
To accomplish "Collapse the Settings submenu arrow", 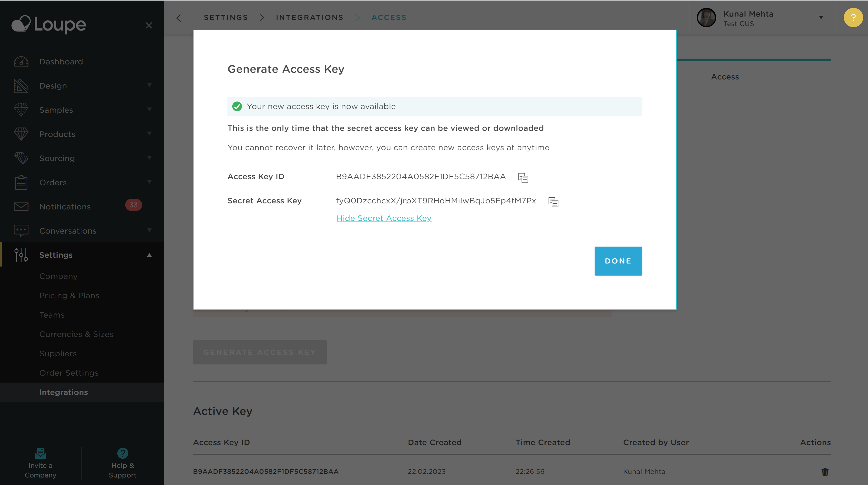I will click(149, 255).
